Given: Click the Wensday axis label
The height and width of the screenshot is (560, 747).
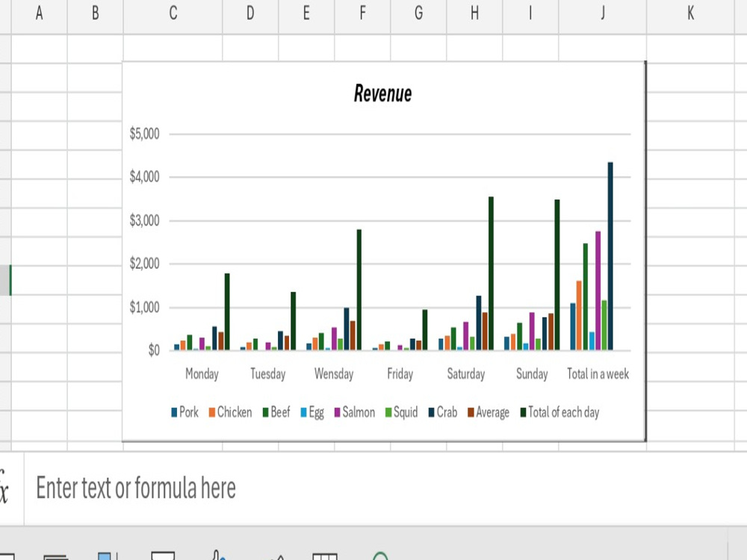Looking at the screenshot, I should (x=334, y=374).
